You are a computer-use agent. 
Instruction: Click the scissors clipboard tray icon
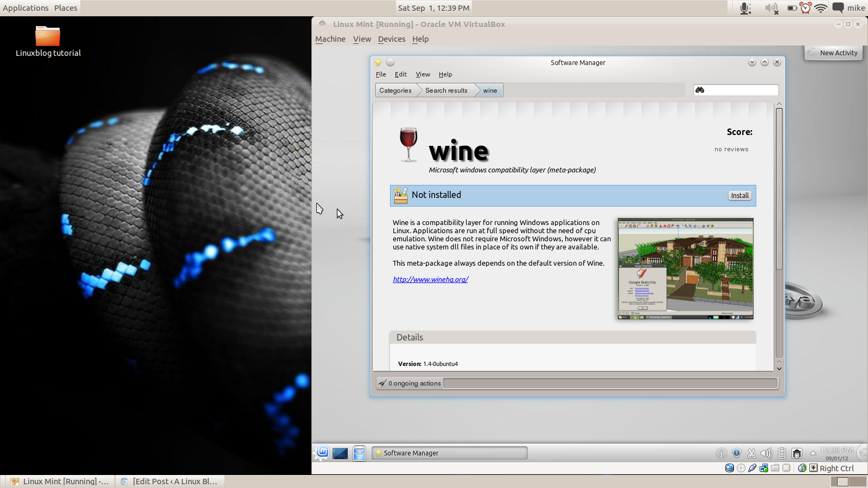tap(751, 453)
